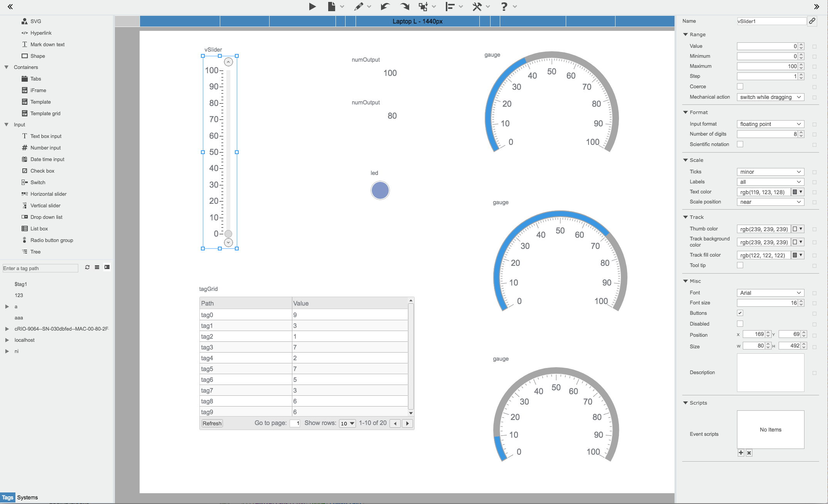828x504 pixels.
Task: Collapse the Range properties section
Action: point(685,34)
